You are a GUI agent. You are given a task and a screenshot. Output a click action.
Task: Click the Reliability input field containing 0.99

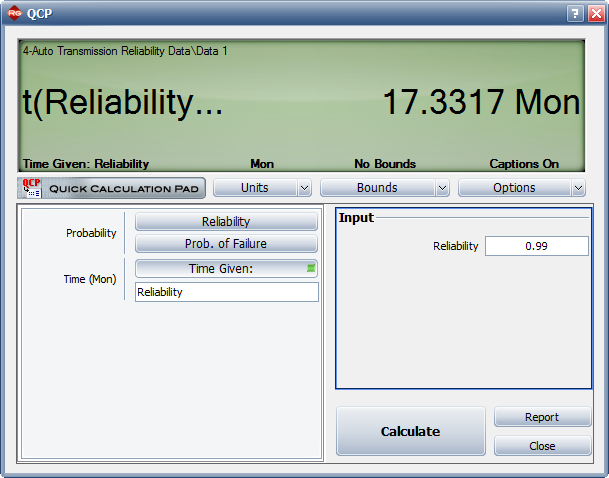coord(536,246)
